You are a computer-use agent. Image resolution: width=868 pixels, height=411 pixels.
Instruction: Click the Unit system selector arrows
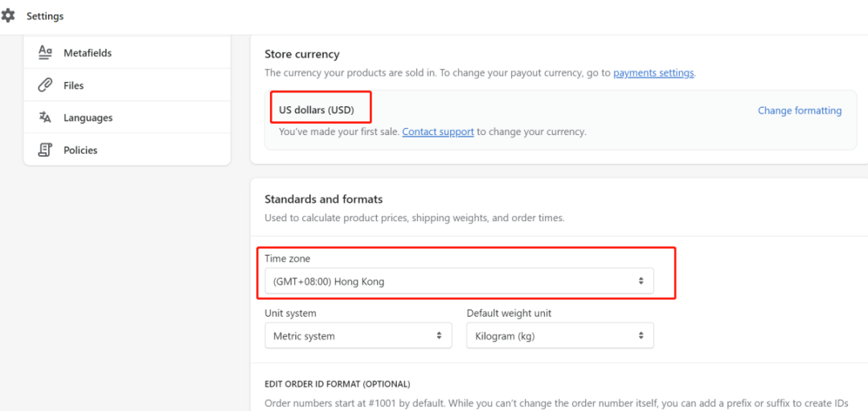[439, 335]
